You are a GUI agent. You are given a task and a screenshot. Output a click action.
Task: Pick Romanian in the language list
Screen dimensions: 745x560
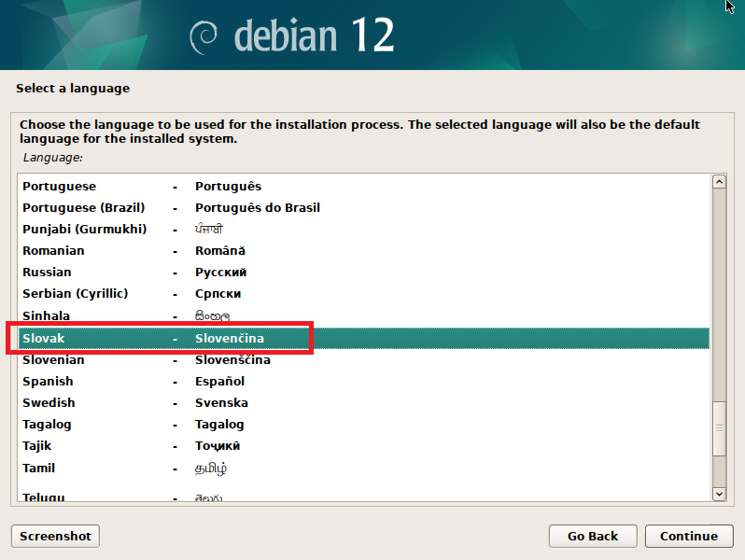point(54,251)
